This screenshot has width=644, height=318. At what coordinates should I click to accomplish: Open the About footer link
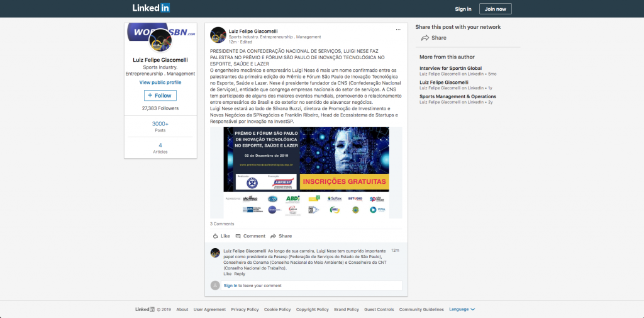pos(182,309)
